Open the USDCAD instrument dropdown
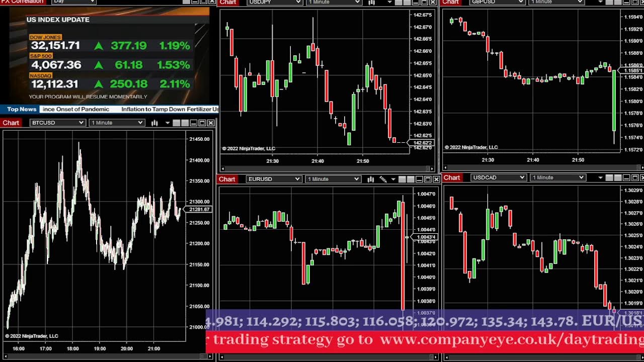This screenshot has height=362, width=644. [499, 177]
